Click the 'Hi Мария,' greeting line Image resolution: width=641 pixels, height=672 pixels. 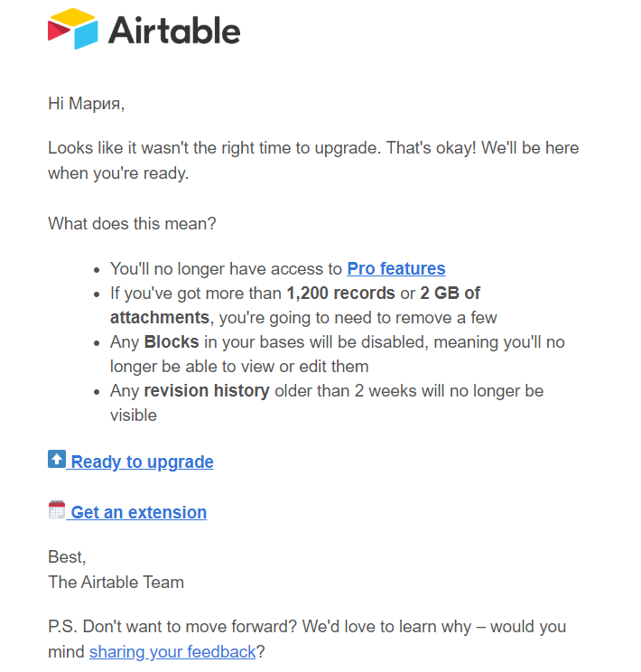[86, 103]
